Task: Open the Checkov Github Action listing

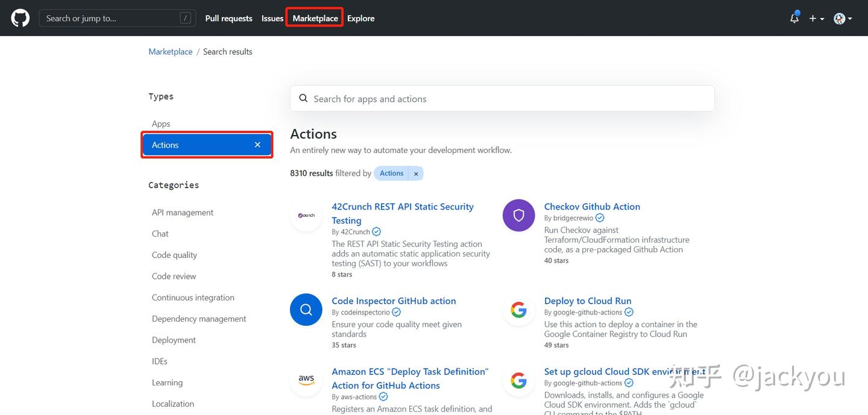Action: click(592, 206)
